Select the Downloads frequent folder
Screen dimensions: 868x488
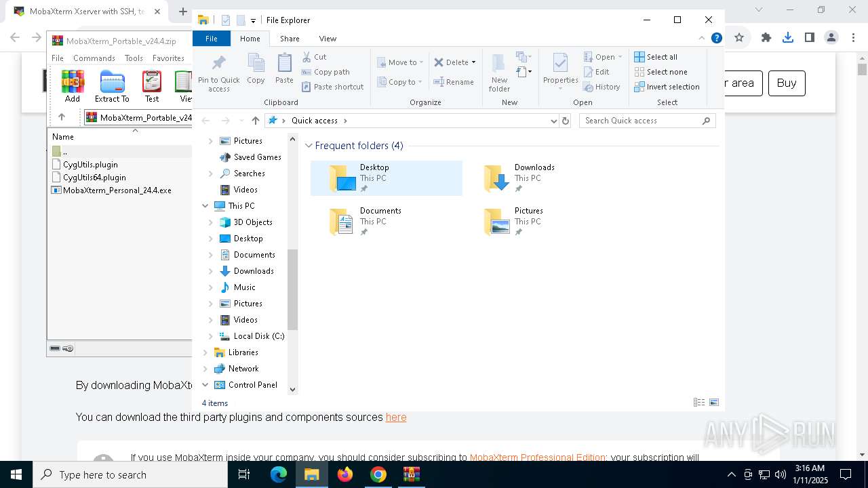click(541, 178)
